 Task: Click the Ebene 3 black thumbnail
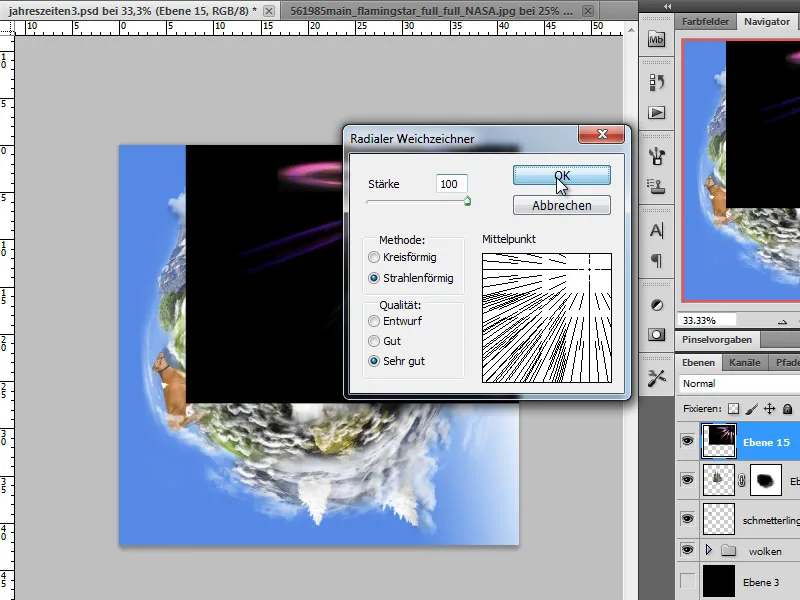[x=718, y=582]
